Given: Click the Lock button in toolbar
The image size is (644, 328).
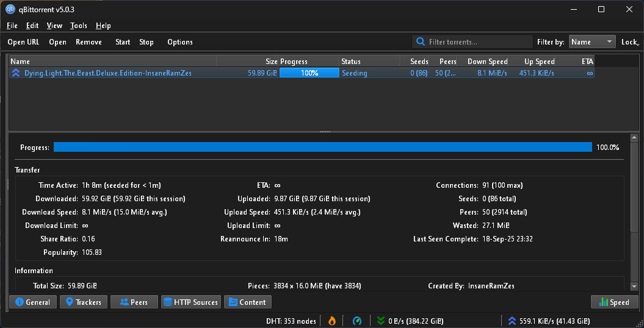Looking at the screenshot, I should (x=629, y=42).
